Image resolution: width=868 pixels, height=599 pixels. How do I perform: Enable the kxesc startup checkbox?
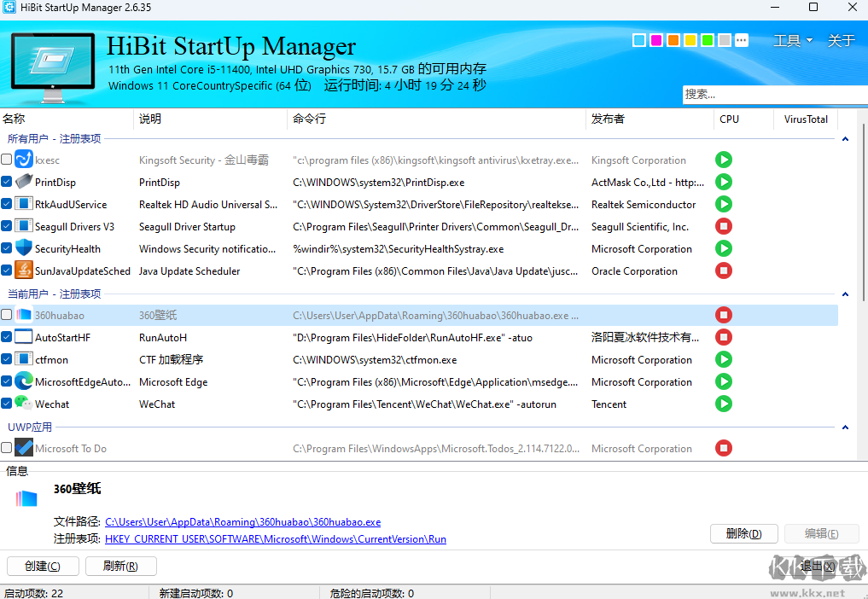click(7, 160)
